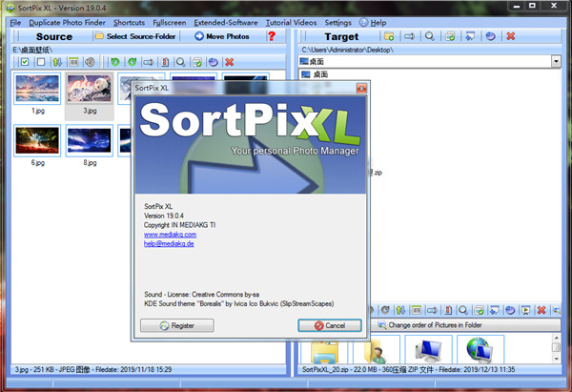This screenshot has width=572, height=392.
Task: Click blue pie-chart icon in Target header toolbar
Action: pos(491,36)
